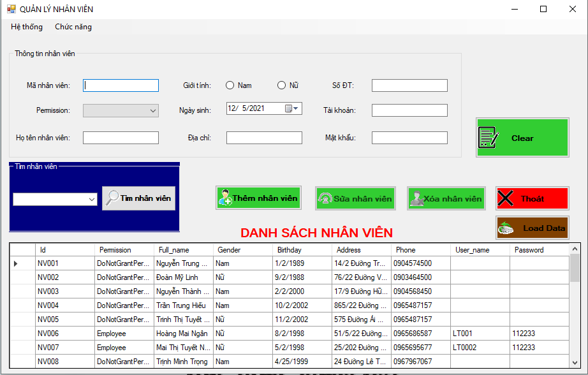Open the Hệ thống menu

(27, 27)
